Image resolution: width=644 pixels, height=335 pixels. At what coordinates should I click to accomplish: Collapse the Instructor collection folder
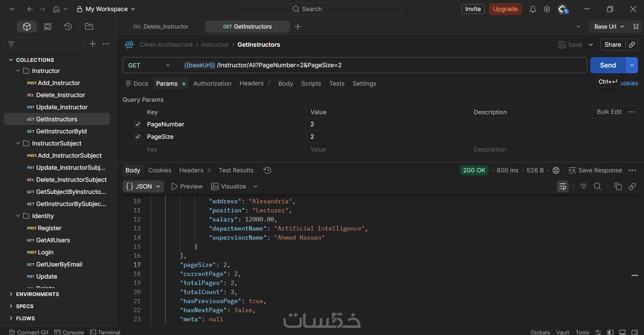(x=18, y=71)
